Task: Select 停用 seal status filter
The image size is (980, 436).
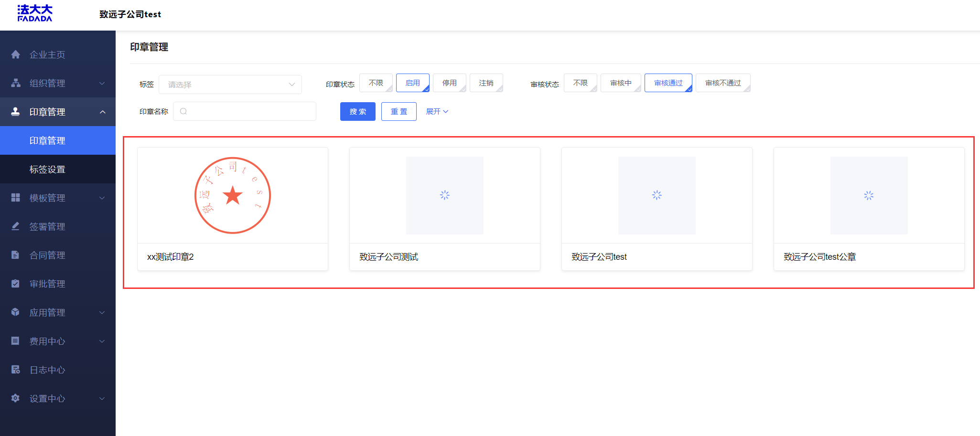Action: pos(449,83)
